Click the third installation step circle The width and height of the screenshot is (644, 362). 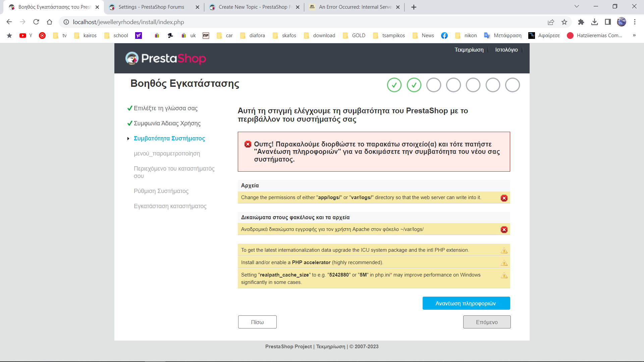433,85
